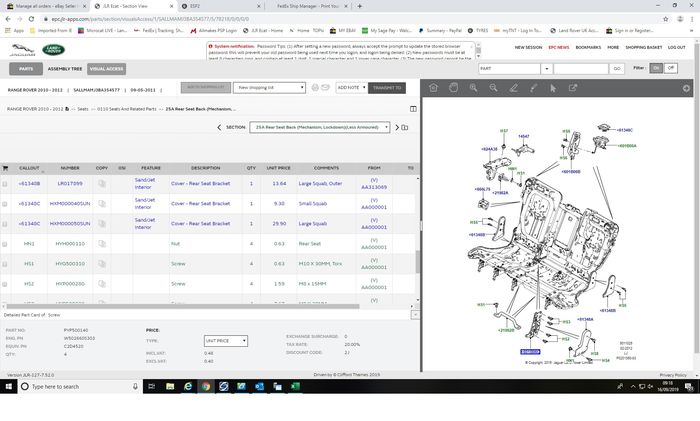Print the parts list via printer icon
700x421 pixels.
315,88
